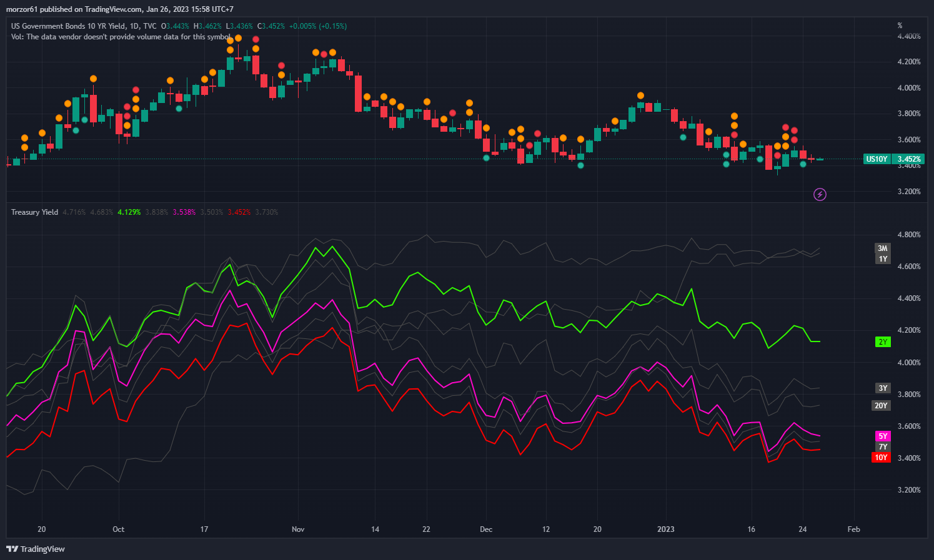Click the Oct label on time axis
The image size is (934, 560).
[x=118, y=529]
